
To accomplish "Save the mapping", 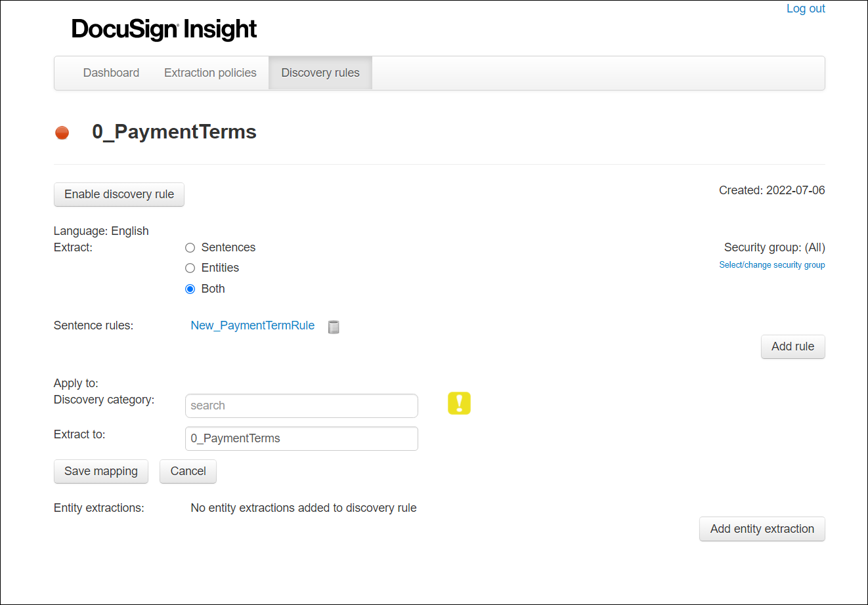I will [x=101, y=472].
